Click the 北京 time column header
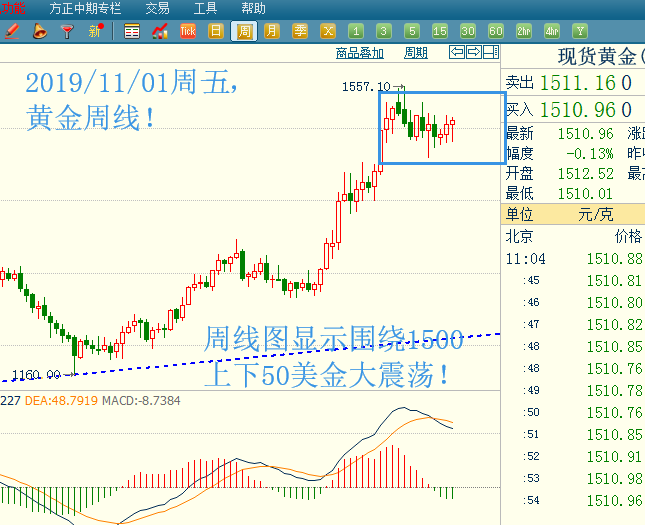The image size is (645, 525). click(x=519, y=236)
